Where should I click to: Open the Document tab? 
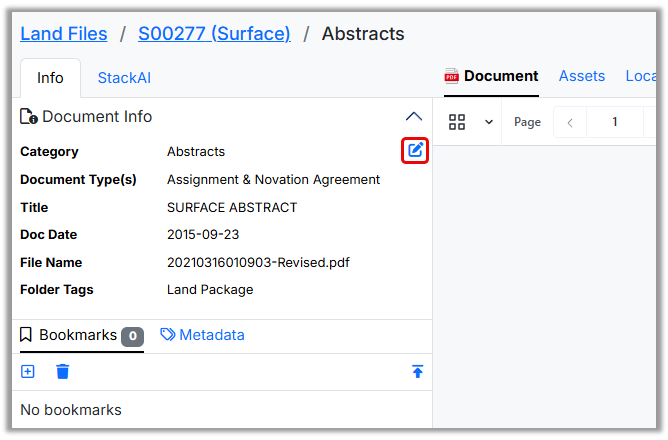[x=501, y=76]
